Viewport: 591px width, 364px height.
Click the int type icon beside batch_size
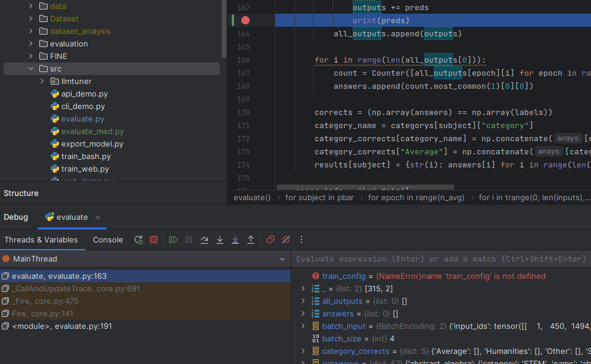(x=316, y=339)
